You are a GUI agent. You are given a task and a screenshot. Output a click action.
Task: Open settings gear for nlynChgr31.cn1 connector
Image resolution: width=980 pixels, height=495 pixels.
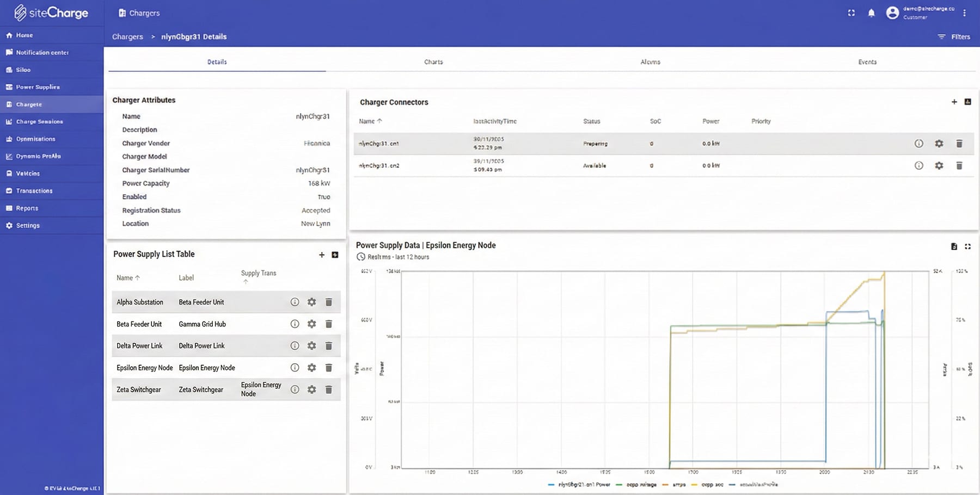(939, 144)
